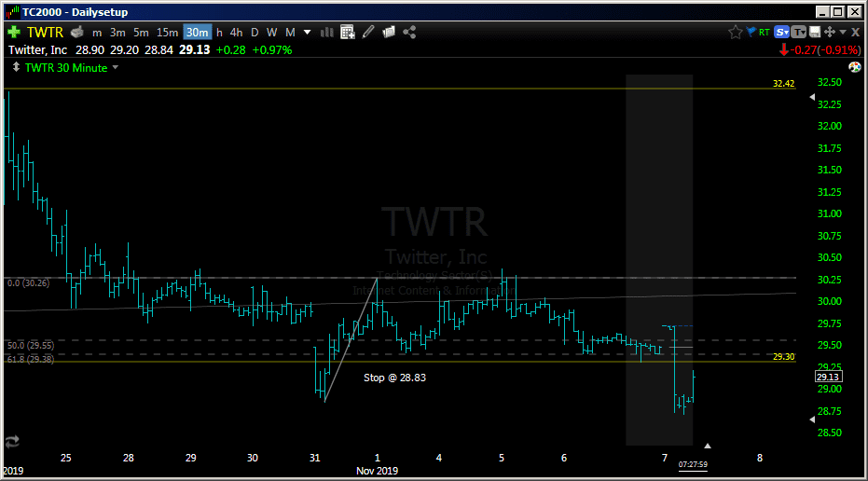Click the green RT real-time indicator
This screenshot has width=868, height=481.
(765, 32)
